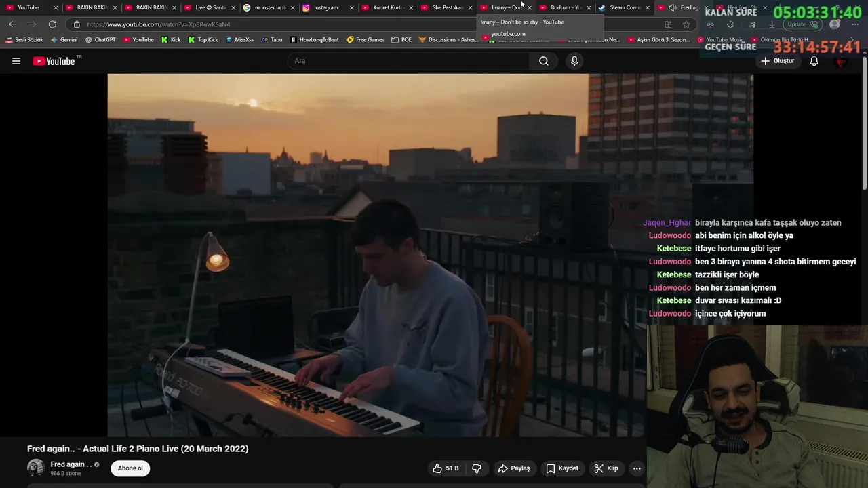868x488 pixels.
Task: Close the Steam Community tab
Action: [648, 7]
